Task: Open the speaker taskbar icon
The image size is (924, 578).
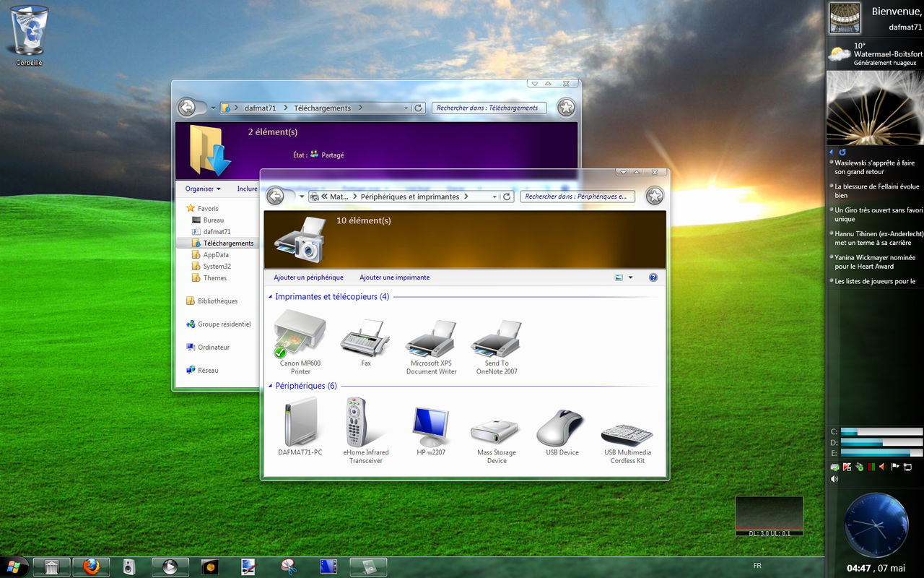Action: click(x=129, y=566)
